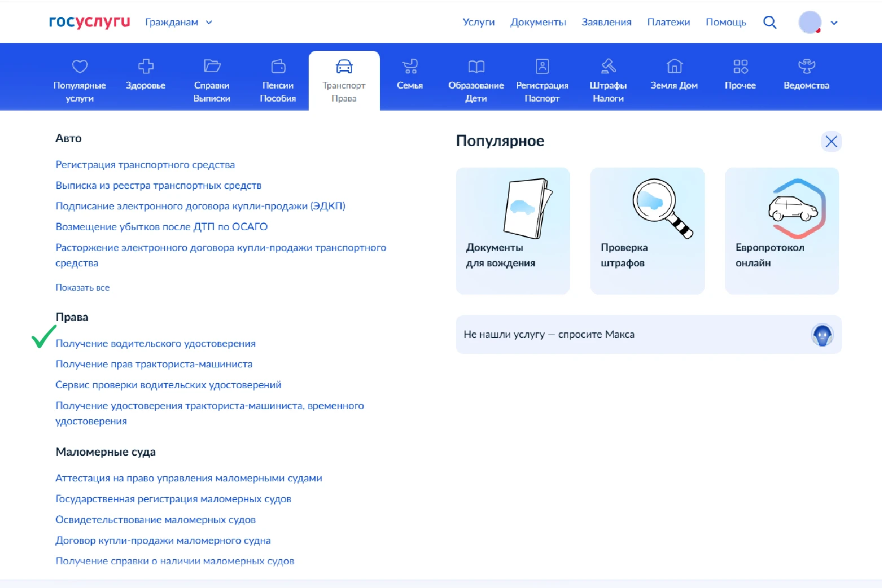Open the Registration passport icon
882x588 pixels.
(542, 67)
